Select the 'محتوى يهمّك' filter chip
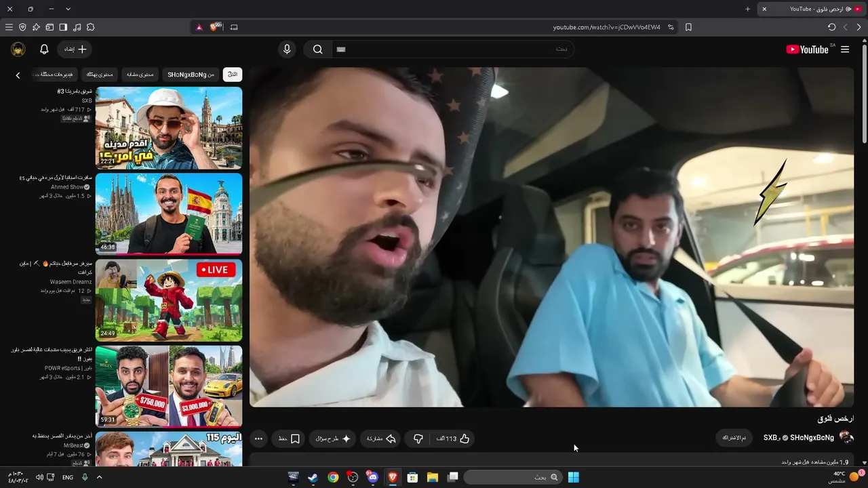 (100, 75)
